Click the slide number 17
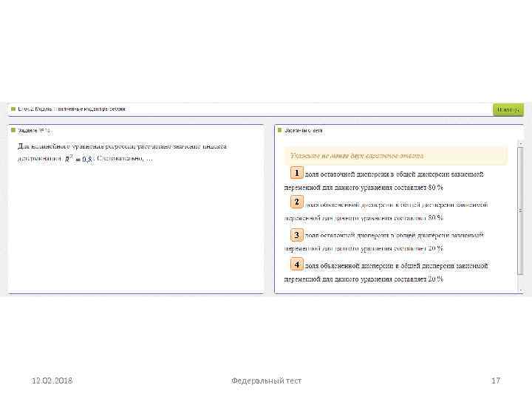This screenshot has height=399, width=532. click(496, 381)
